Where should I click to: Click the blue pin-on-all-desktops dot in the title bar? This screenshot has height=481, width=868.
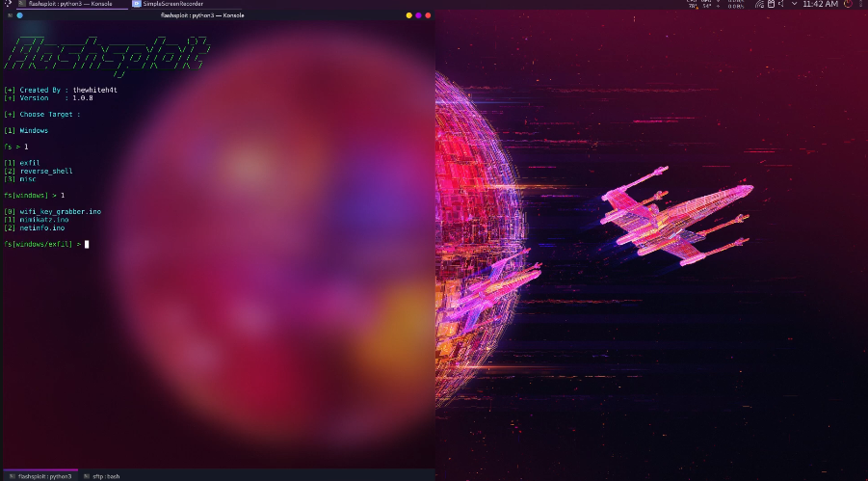[x=20, y=15]
